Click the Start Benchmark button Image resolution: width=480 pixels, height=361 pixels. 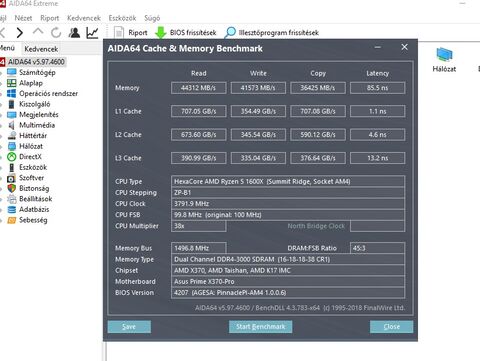coord(261,327)
